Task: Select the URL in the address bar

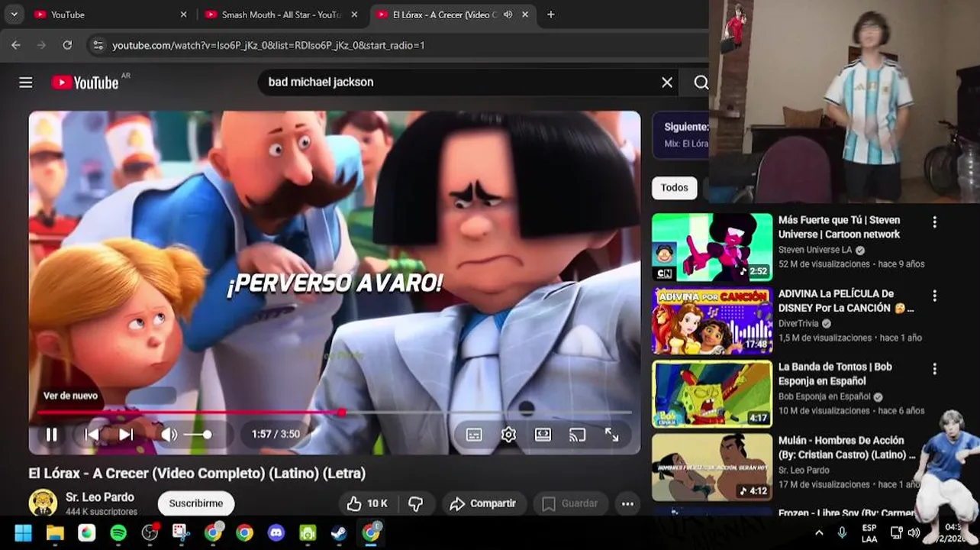Action: coord(269,45)
